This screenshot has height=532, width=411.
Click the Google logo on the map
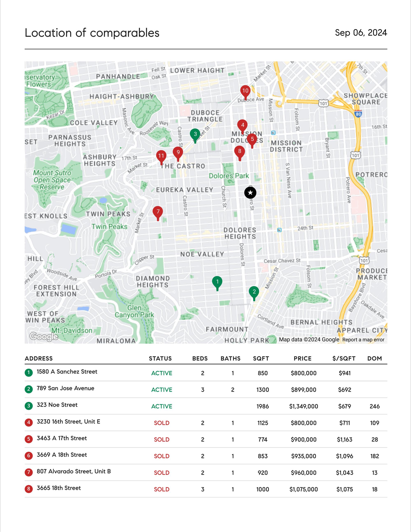pos(44,336)
